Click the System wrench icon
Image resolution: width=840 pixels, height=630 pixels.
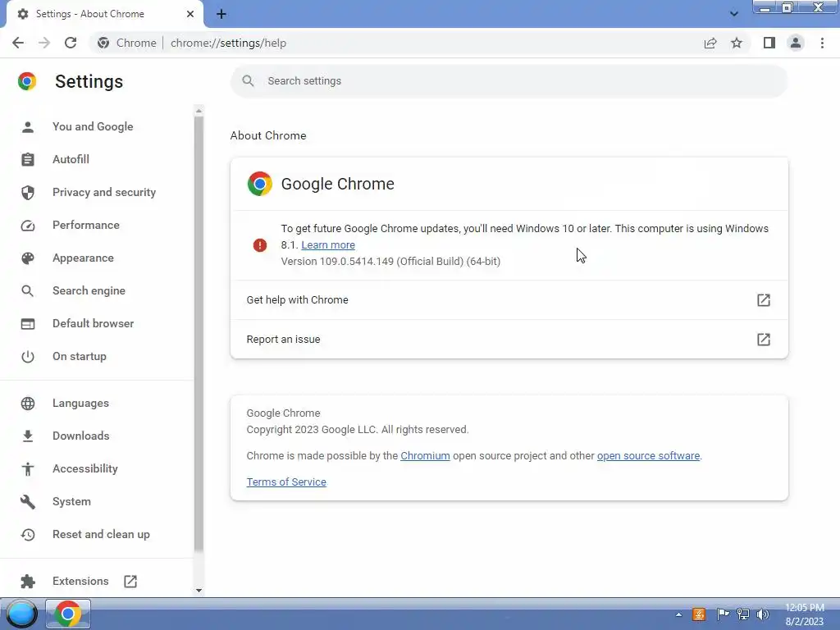(27, 502)
